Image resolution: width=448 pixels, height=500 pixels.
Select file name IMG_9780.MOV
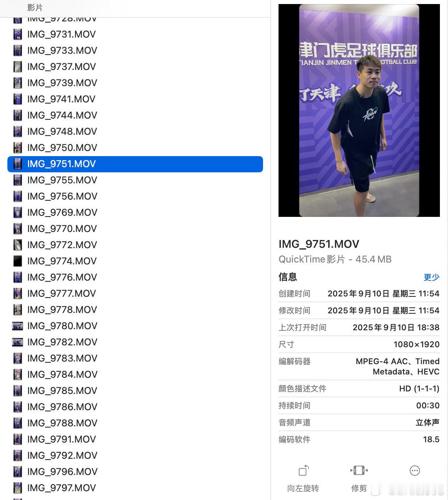[x=62, y=326]
